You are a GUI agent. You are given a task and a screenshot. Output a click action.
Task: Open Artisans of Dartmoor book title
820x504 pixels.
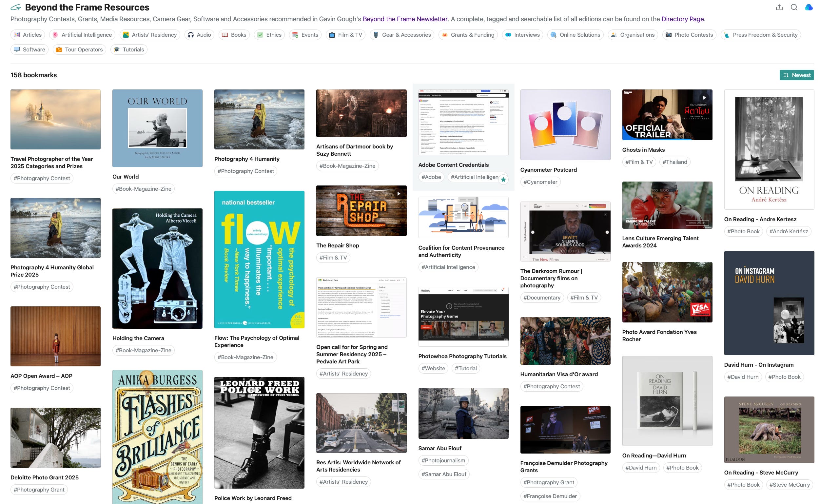[x=354, y=150]
